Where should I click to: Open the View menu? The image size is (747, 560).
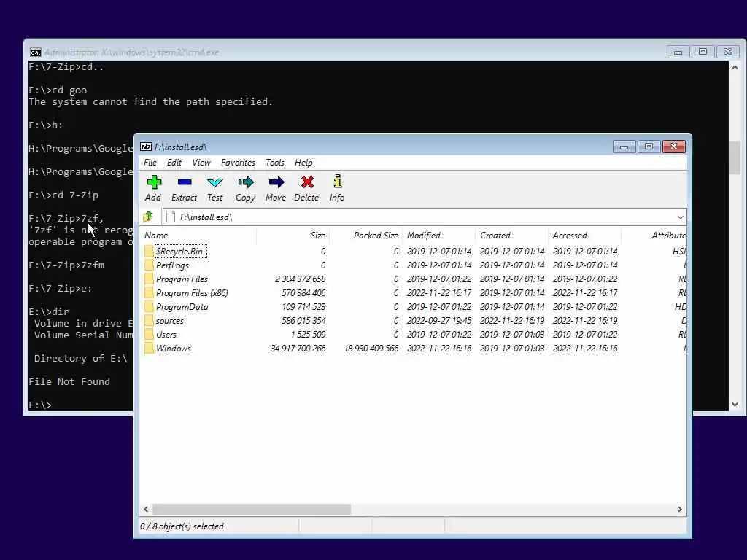pos(201,163)
